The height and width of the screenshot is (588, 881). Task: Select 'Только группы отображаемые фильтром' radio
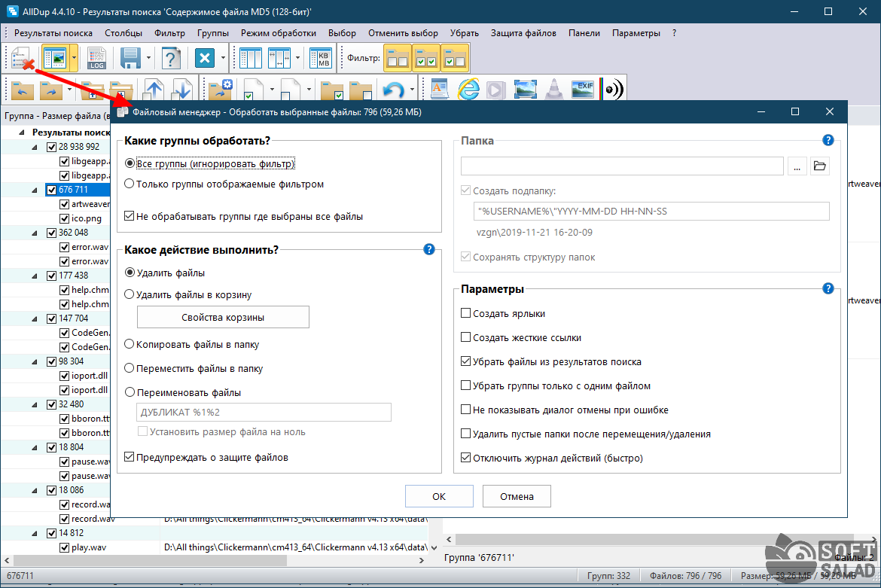pyautogui.click(x=130, y=184)
